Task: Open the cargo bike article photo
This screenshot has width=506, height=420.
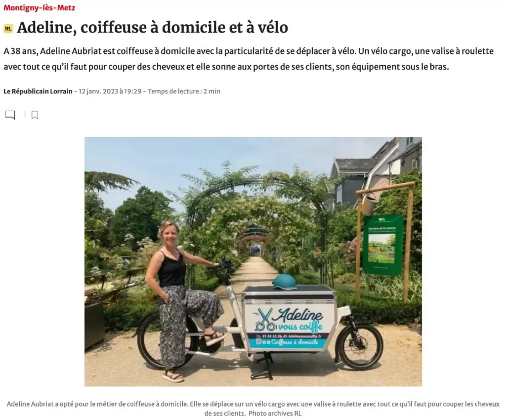Action: (x=253, y=261)
